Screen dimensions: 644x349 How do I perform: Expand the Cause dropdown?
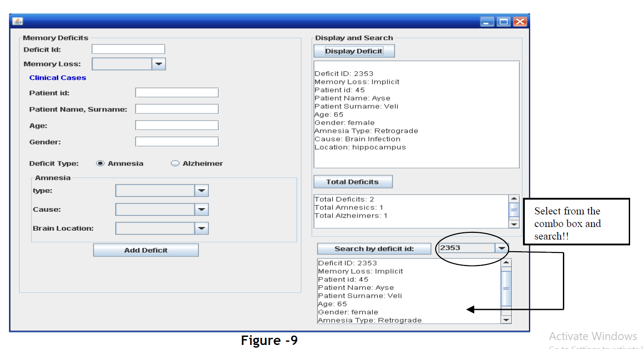tap(202, 209)
